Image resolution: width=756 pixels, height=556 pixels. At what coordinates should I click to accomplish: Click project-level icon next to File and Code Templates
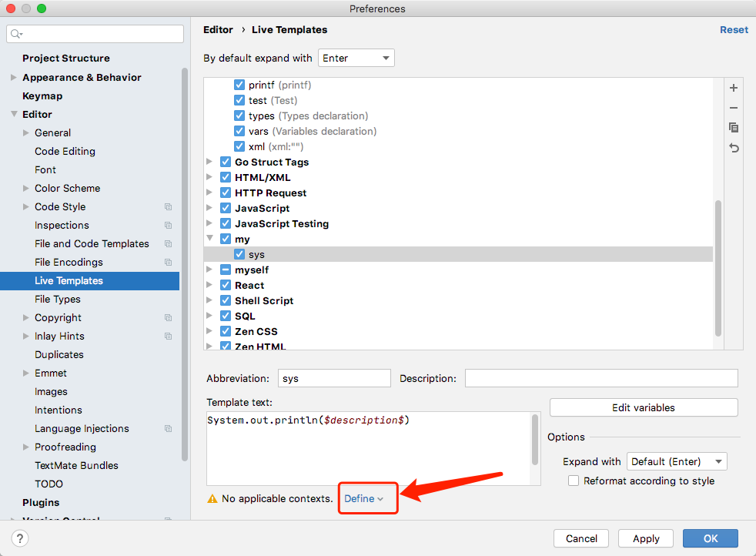[169, 243]
